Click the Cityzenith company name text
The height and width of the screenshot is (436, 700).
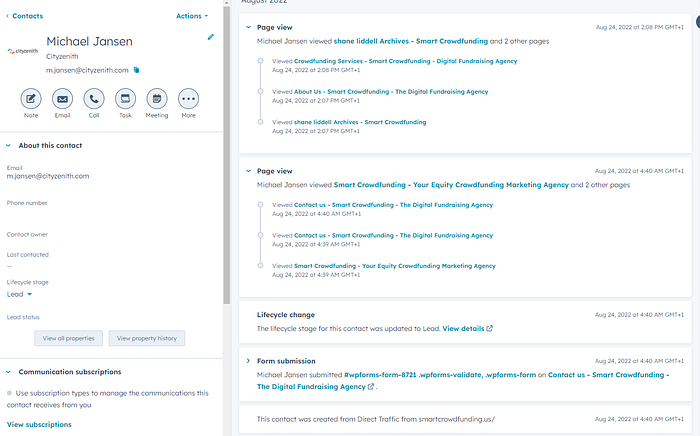(x=62, y=56)
